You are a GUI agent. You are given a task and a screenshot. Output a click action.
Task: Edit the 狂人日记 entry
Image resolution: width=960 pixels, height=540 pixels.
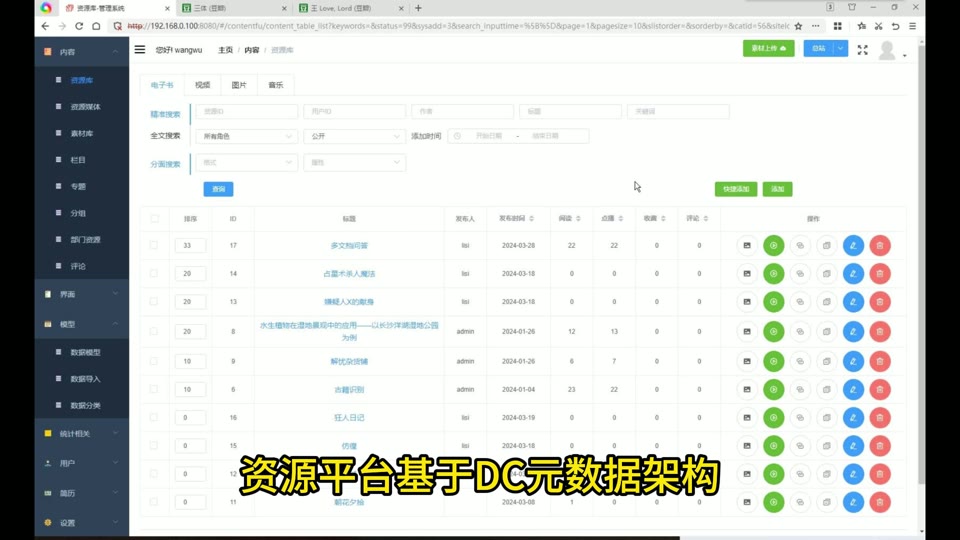pos(853,418)
